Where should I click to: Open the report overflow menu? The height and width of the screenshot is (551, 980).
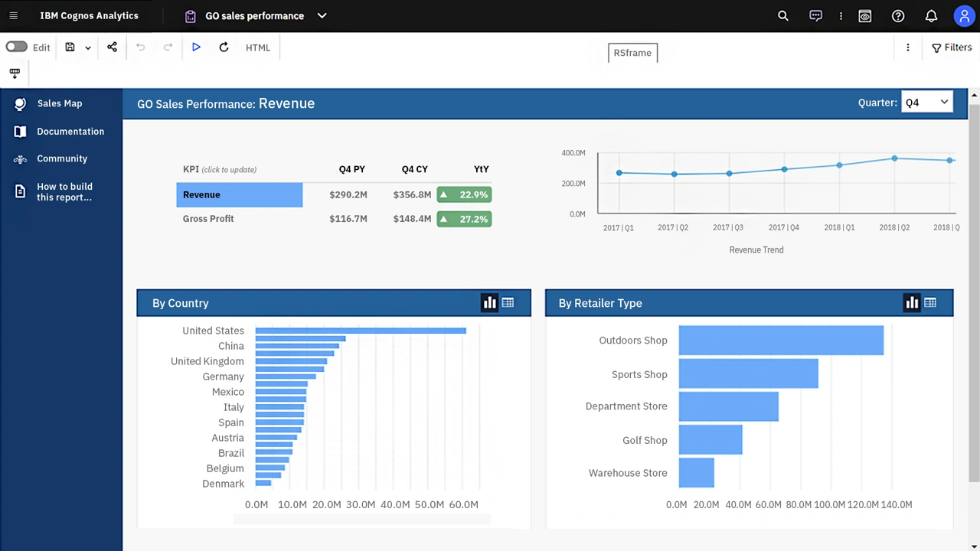pyautogui.click(x=907, y=47)
